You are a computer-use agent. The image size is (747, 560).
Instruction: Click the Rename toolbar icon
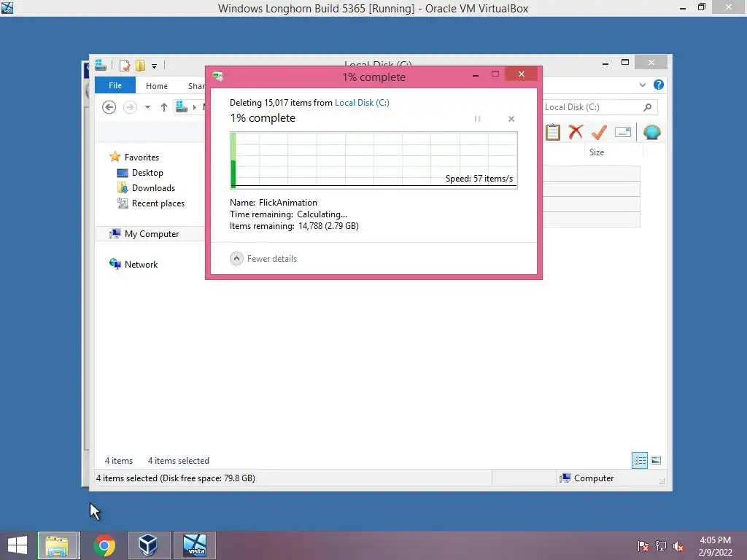click(623, 132)
